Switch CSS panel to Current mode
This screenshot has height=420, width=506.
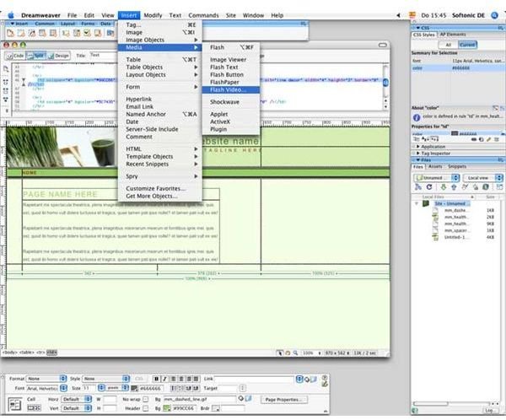467,45
